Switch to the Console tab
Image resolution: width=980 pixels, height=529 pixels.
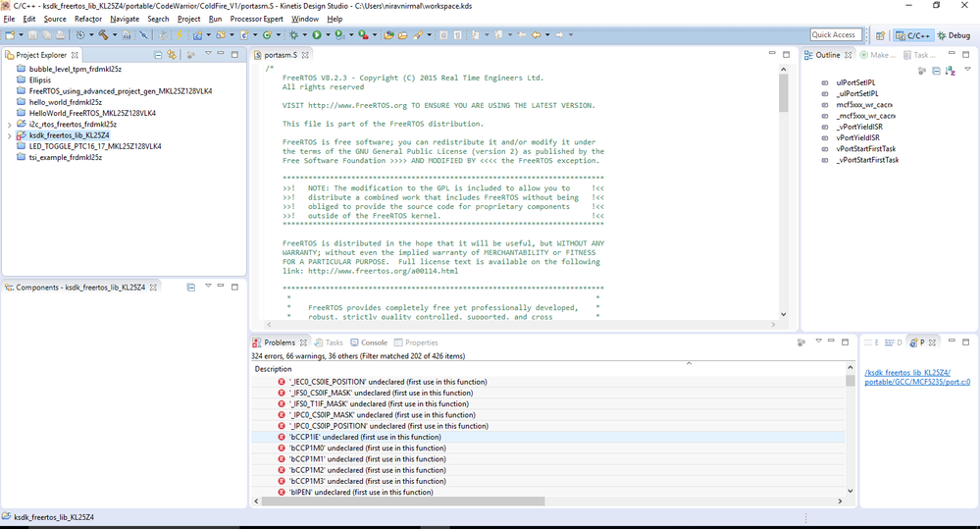coord(369,343)
